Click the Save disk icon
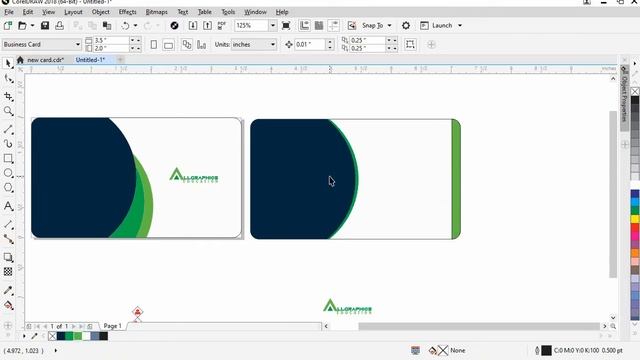Viewport: 640px width, 360px height. [45, 25]
